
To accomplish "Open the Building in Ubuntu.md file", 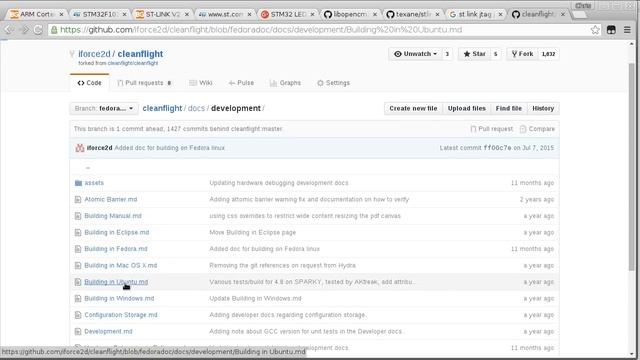I will click(x=116, y=282).
